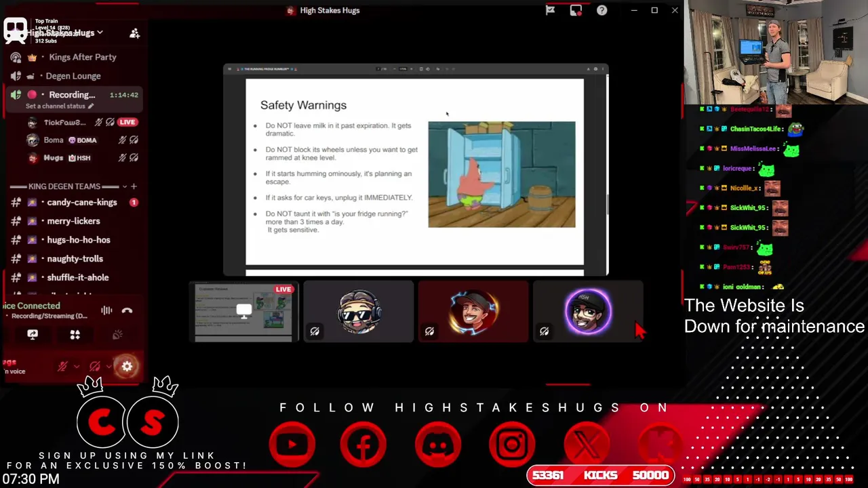Click PDF viewer document scrollbar
This screenshot has width=868, height=488.
pos(606,203)
